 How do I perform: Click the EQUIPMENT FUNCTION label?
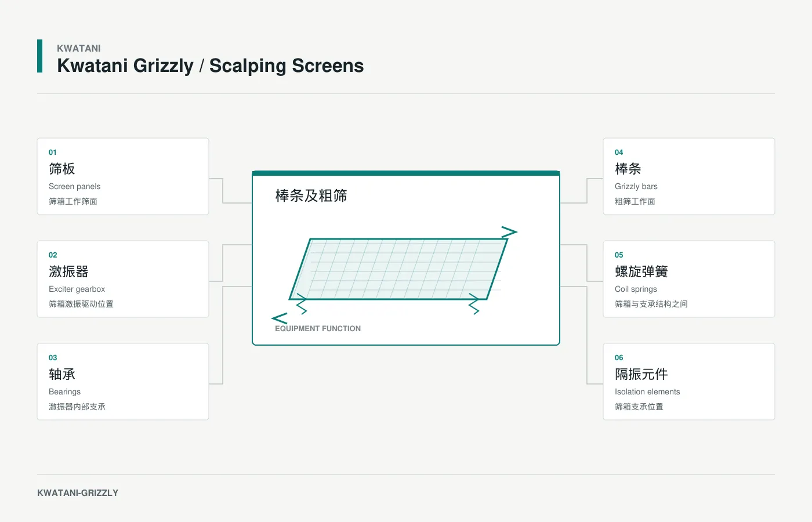pos(318,328)
